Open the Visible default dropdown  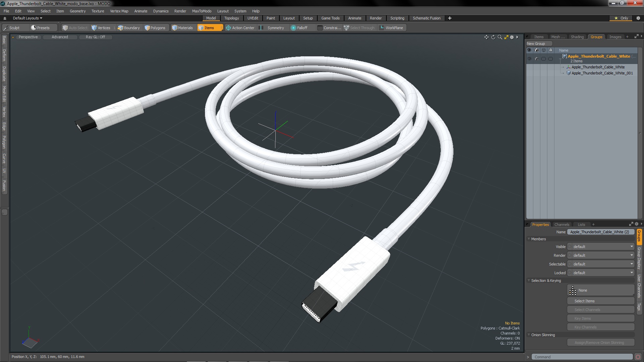tap(601, 247)
